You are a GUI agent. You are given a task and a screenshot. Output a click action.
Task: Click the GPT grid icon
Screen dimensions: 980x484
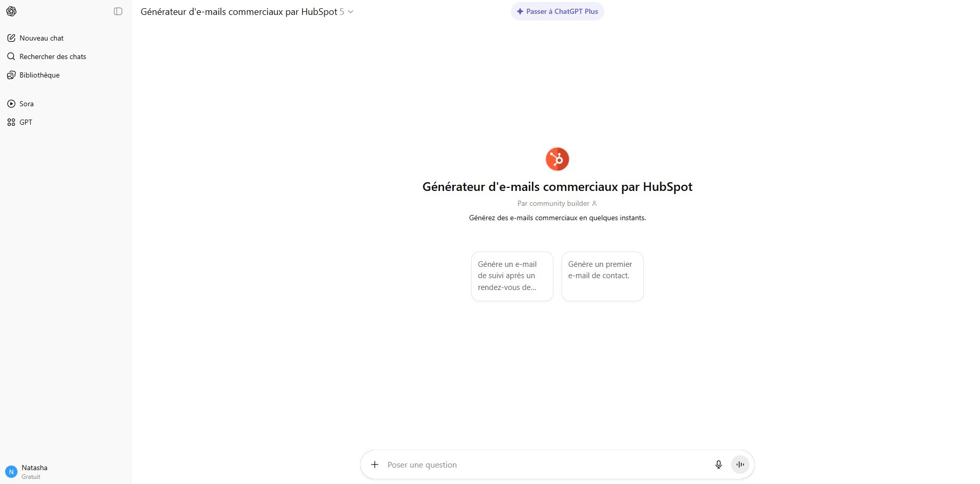tap(11, 122)
